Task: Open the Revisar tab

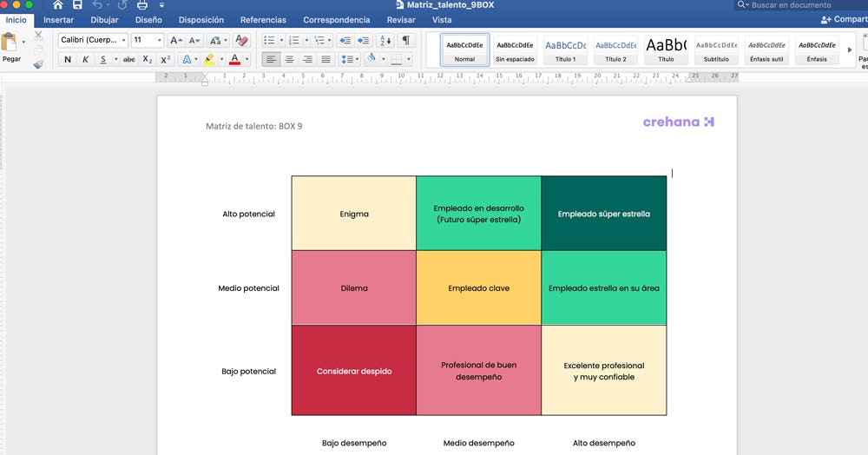Action: [x=401, y=20]
